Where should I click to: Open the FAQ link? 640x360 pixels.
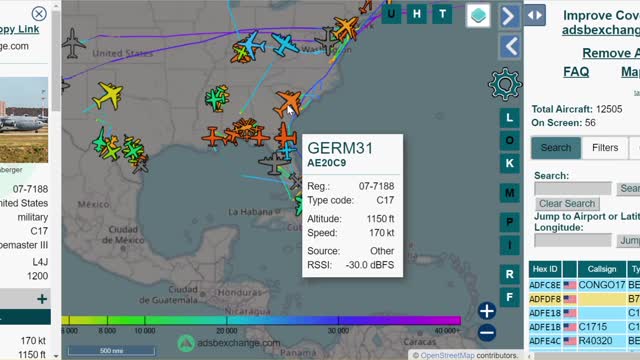[576, 72]
